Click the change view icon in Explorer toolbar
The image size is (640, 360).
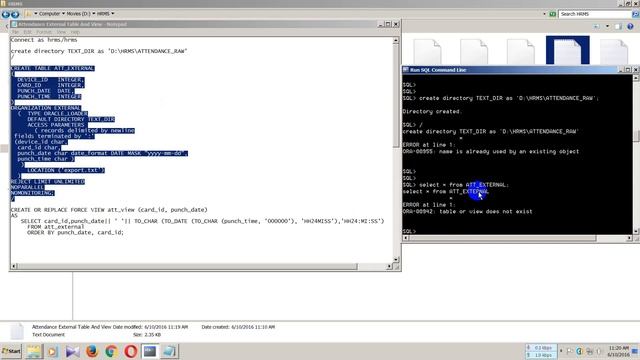[x=597, y=27]
